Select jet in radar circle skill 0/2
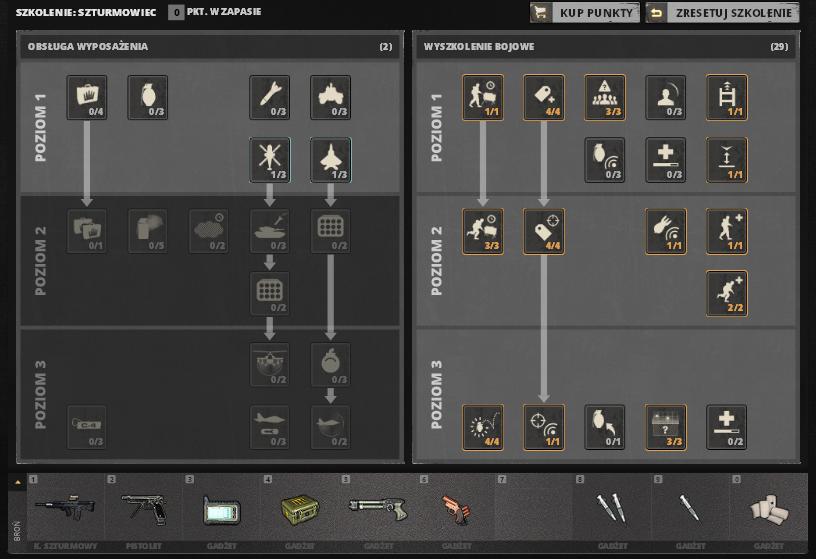Screen dimensions: 816x559 tap(330, 427)
